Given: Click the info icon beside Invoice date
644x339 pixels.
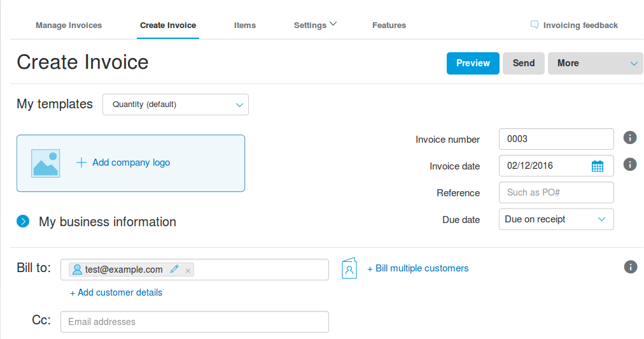Looking at the screenshot, I should coord(630,164).
